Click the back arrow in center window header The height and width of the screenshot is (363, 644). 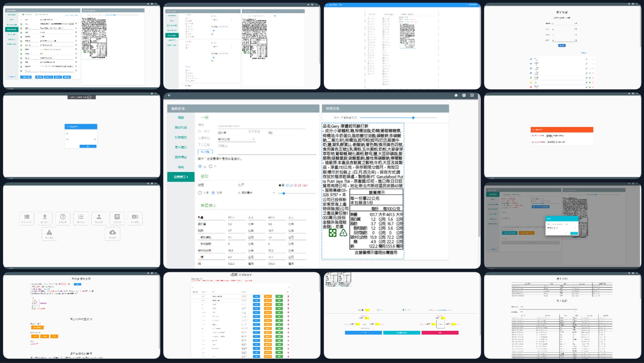click(x=169, y=95)
